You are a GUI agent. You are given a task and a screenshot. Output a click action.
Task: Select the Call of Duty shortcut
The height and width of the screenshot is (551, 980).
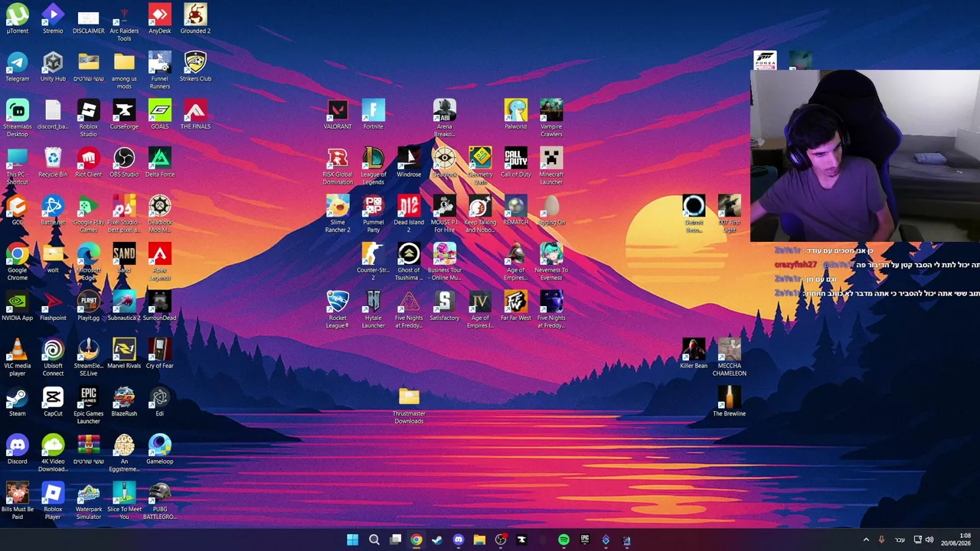point(515,163)
